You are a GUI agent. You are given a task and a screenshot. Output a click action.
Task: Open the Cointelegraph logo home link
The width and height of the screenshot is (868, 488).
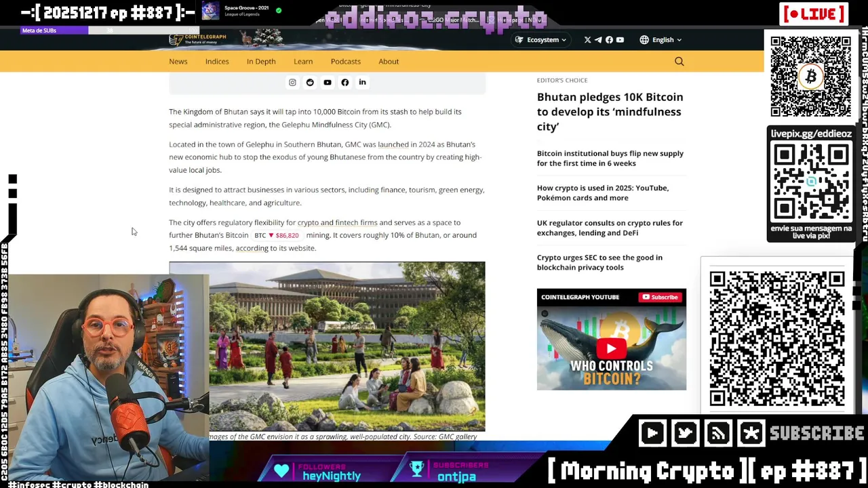pos(197,39)
